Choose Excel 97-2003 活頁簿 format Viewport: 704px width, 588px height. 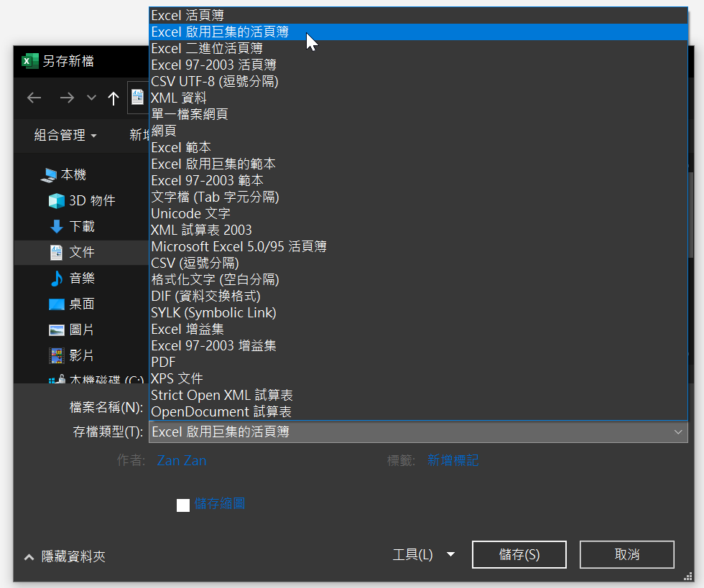pyautogui.click(x=418, y=65)
